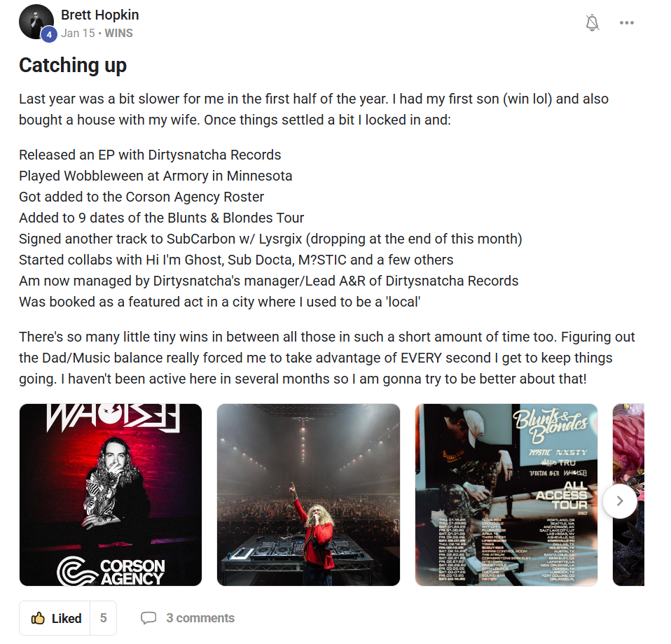Click the comment bubble icon
Viewport: 671px width, 644px height.
[148, 618]
